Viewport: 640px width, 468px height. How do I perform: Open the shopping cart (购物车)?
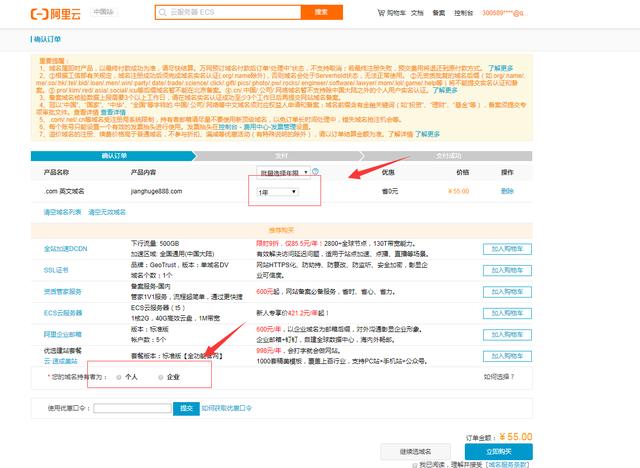tap(391, 13)
